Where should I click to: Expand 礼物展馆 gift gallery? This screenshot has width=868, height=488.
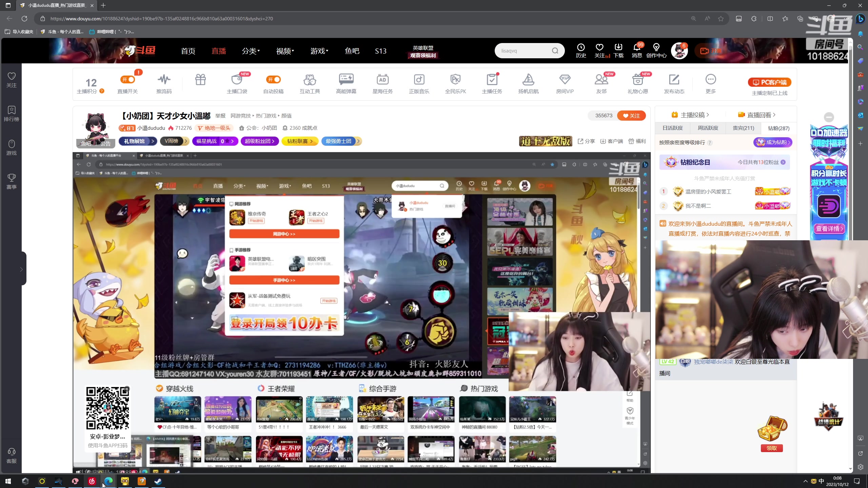138,141
